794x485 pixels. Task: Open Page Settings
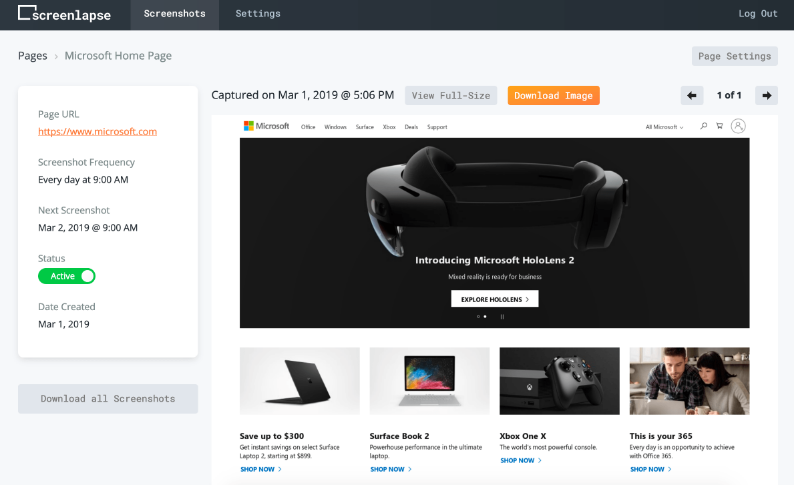(734, 56)
